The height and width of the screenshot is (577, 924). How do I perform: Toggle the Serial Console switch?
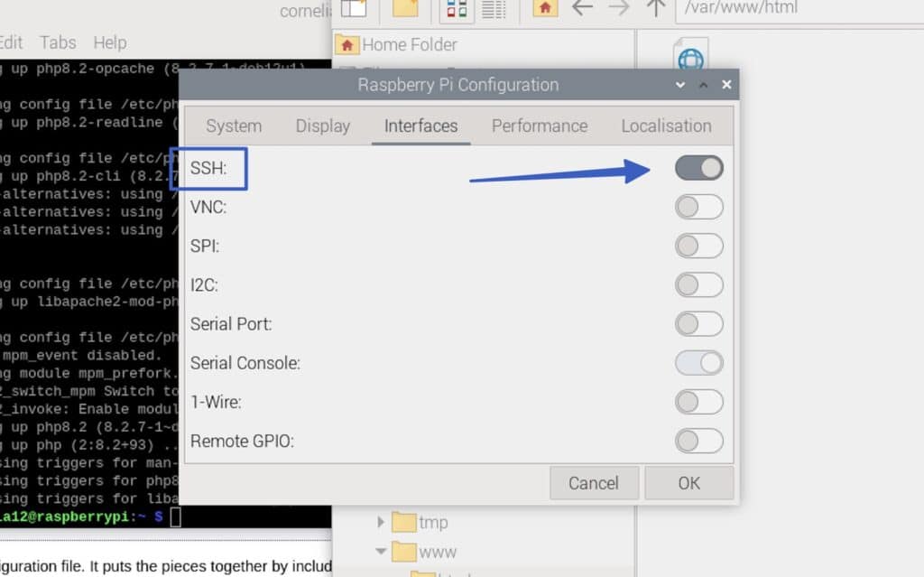point(699,363)
